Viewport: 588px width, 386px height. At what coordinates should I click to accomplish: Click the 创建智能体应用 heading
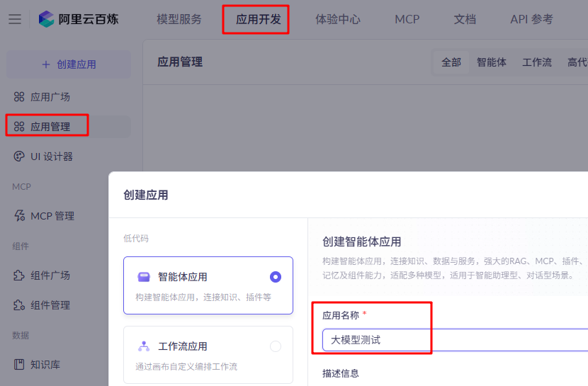pos(361,242)
